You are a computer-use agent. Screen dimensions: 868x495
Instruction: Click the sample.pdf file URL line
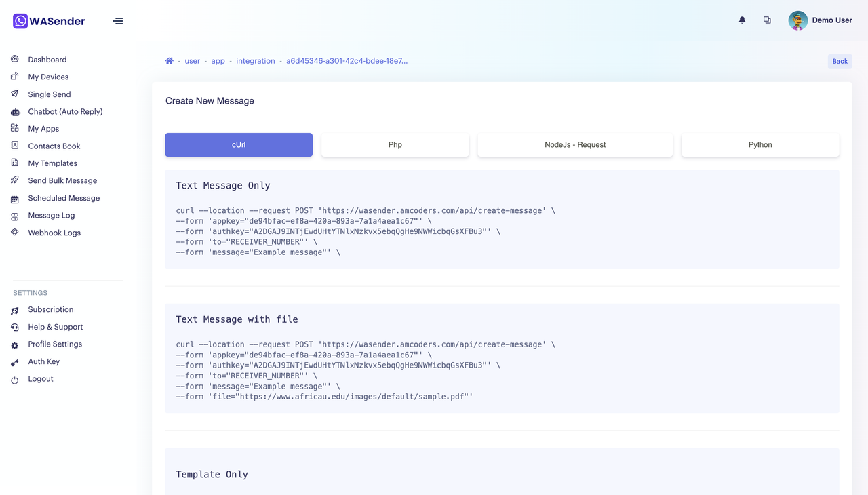(x=324, y=397)
